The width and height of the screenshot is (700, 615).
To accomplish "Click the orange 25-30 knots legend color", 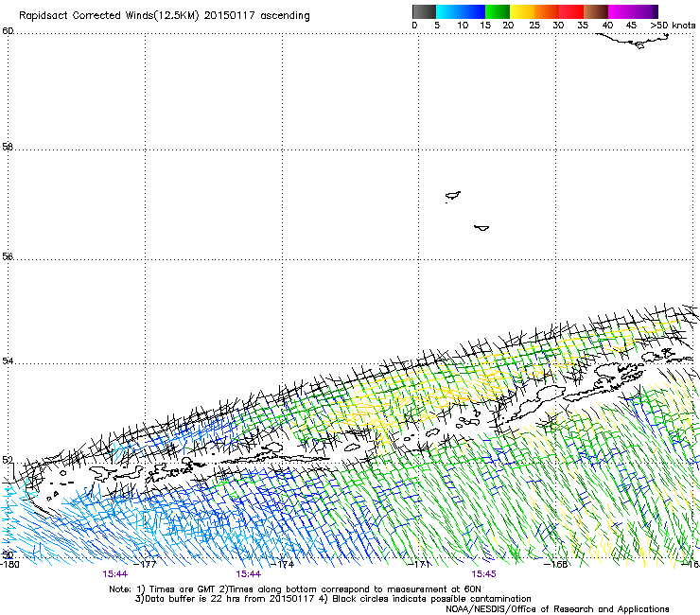I will pos(547,11).
